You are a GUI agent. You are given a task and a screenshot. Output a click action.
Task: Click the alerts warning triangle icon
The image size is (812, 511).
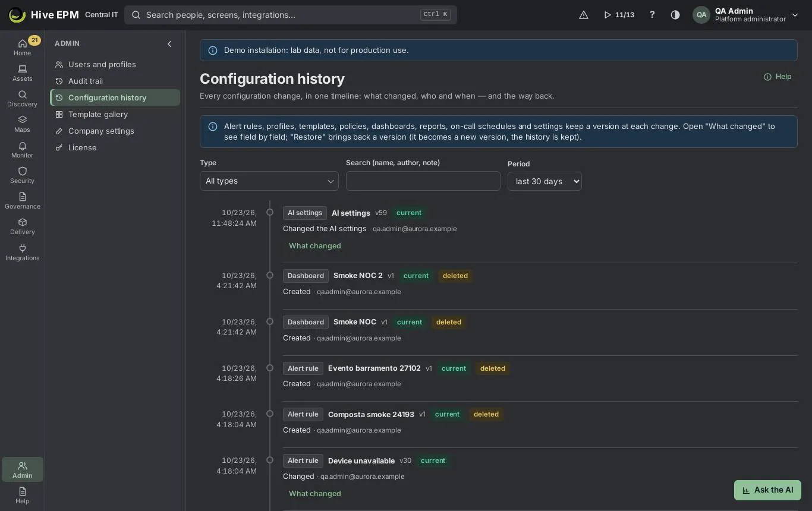[x=584, y=15]
